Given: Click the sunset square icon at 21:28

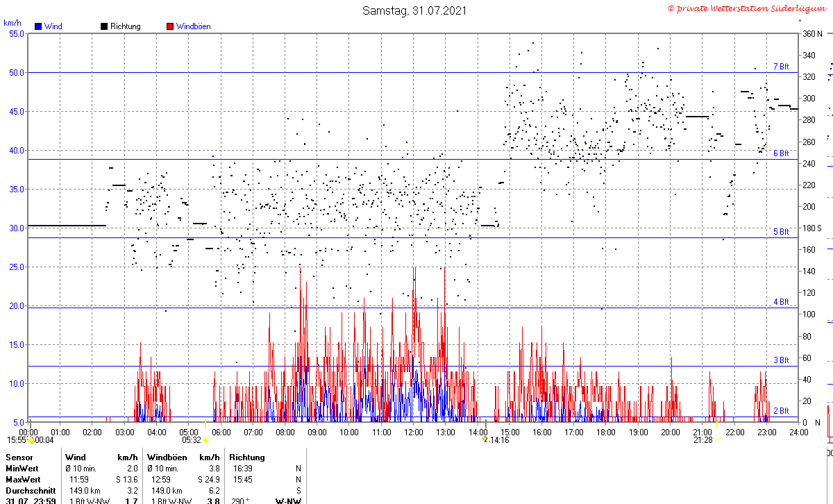Looking at the screenshot, I should point(716,440).
